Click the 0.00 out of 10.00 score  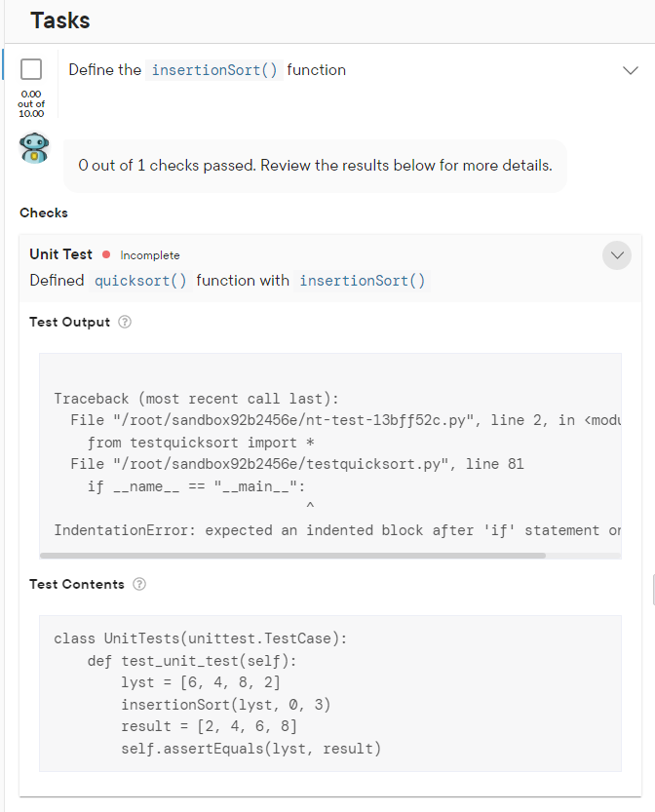(x=31, y=103)
